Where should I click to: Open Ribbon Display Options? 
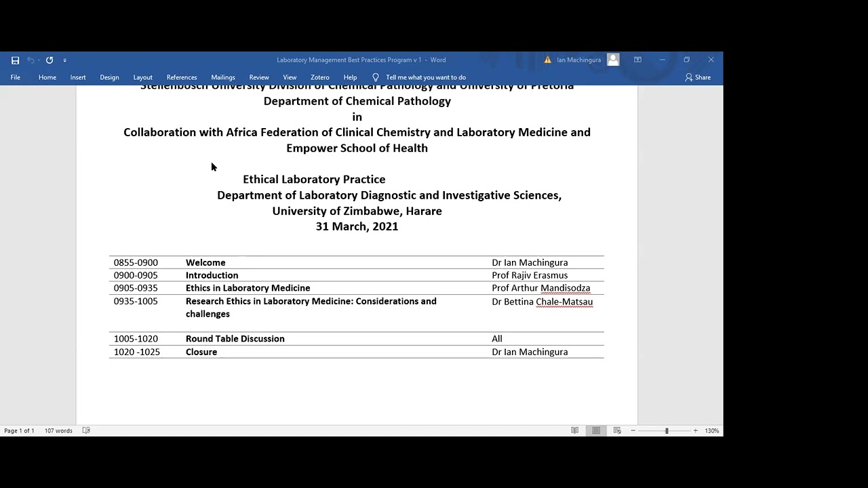pos(637,60)
